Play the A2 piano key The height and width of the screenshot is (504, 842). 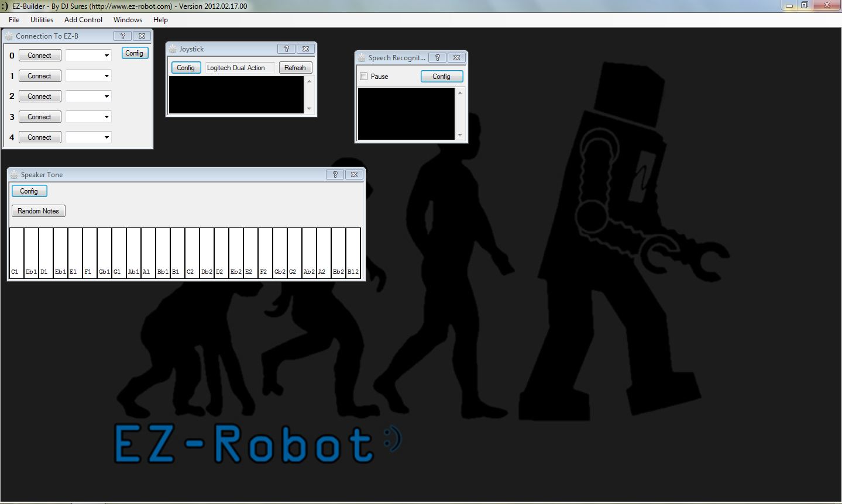click(x=324, y=253)
